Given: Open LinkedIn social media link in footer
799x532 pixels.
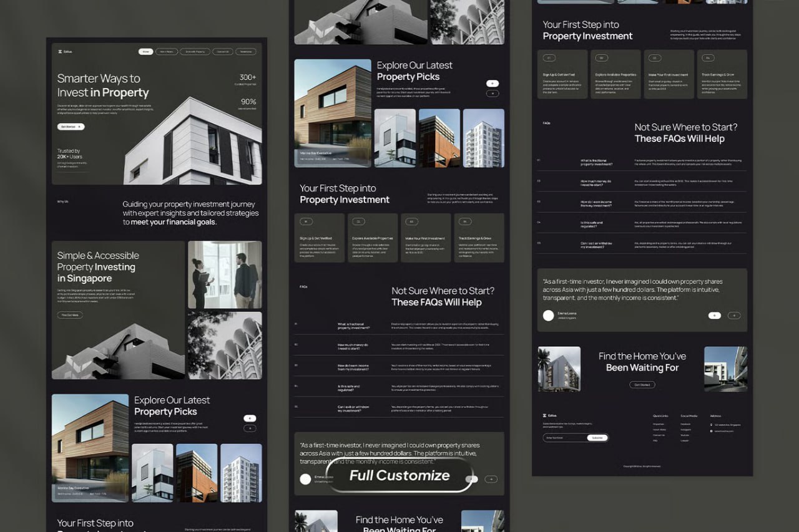Looking at the screenshot, I should coord(685,440).
